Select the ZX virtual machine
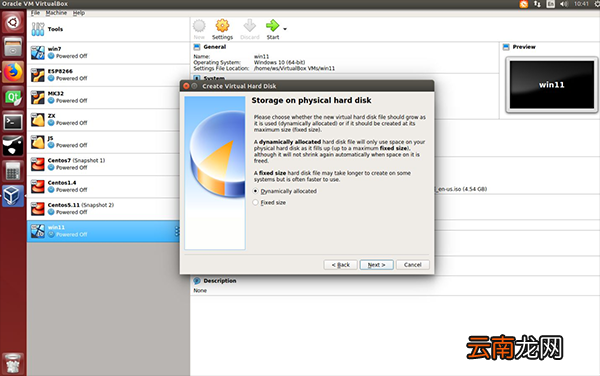The image size is (600, 376). 108,119
